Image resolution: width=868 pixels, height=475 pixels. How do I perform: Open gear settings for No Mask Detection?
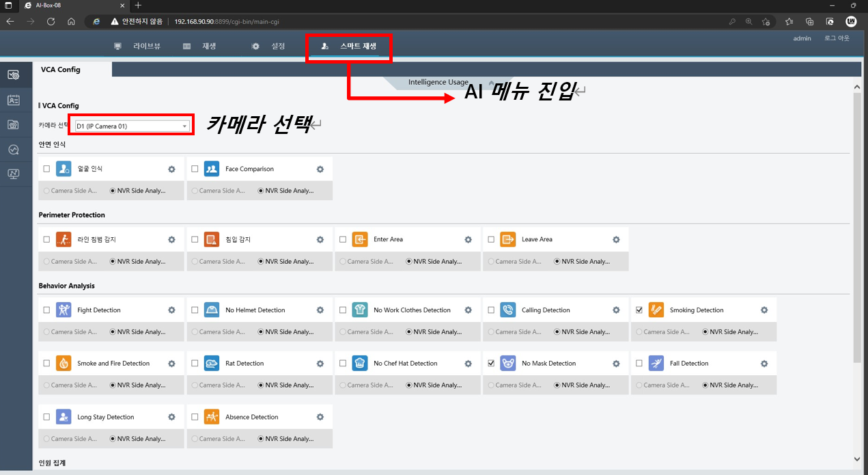point(616,364)
